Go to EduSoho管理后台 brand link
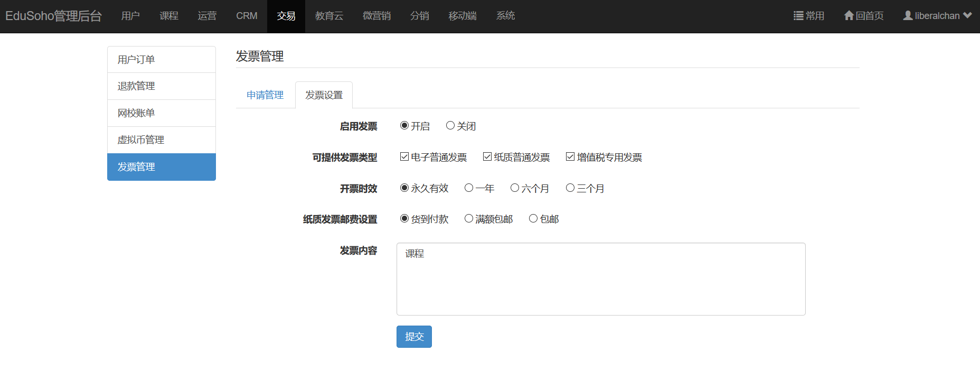980x389 pixels. click(x=53, y=16)
